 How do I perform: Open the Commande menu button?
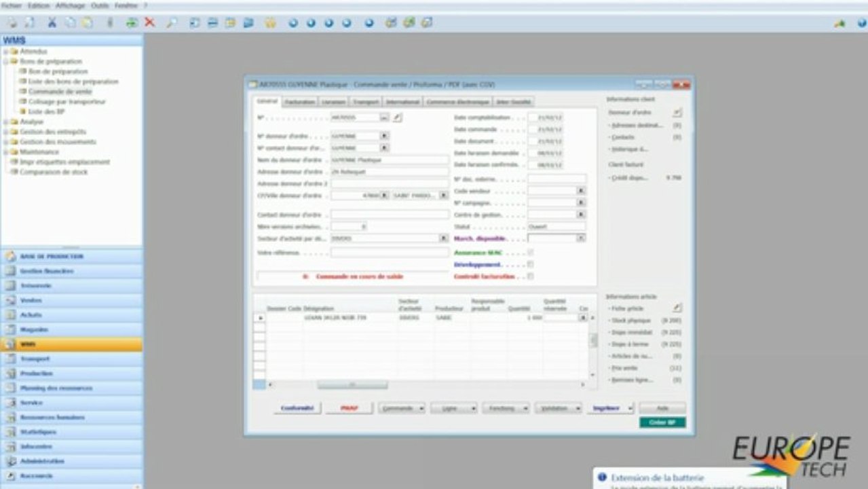(x=402, y=408)
